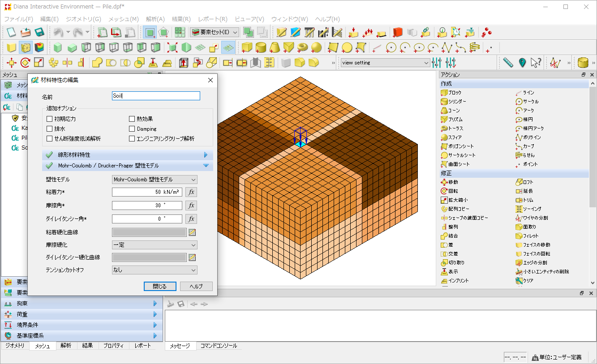Click the cohesion function fx button

pos(191,192)
